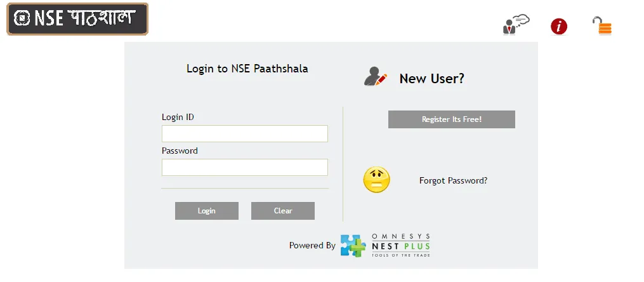Focus the Login ID input field
The image size is (644, 282).
click(244, 133)
